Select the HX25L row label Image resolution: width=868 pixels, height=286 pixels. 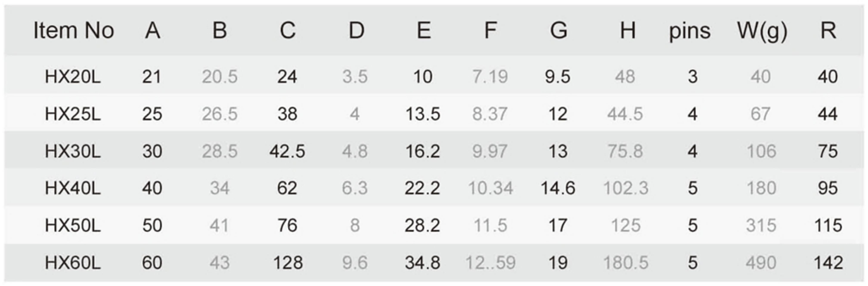click(x=73, y=114)
